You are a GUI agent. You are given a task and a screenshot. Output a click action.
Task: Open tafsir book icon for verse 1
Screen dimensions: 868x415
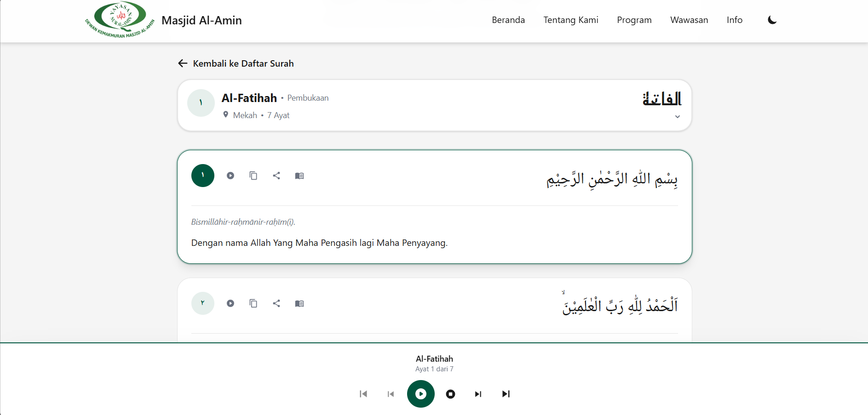(x=299, y=176)
